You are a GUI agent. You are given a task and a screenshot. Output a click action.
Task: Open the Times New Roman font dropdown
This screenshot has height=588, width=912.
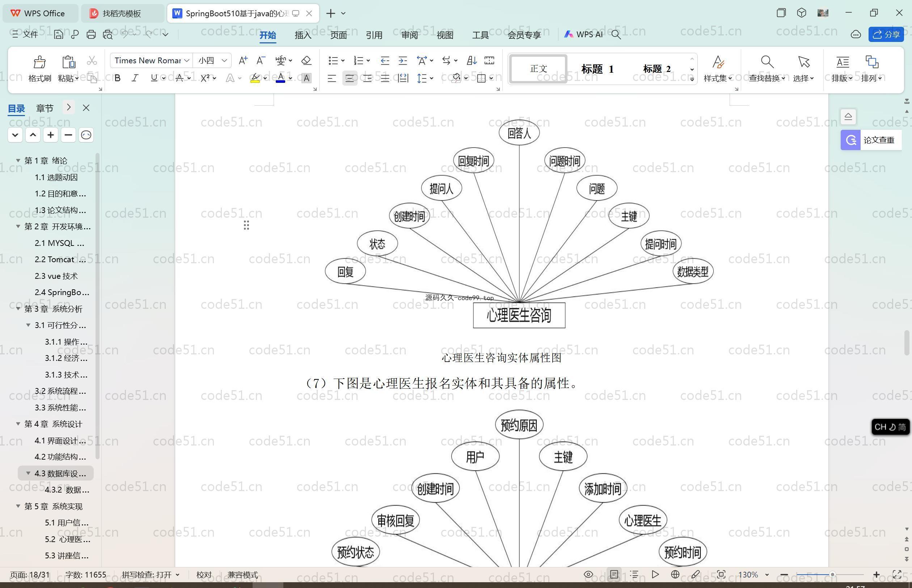coord(187,61)
